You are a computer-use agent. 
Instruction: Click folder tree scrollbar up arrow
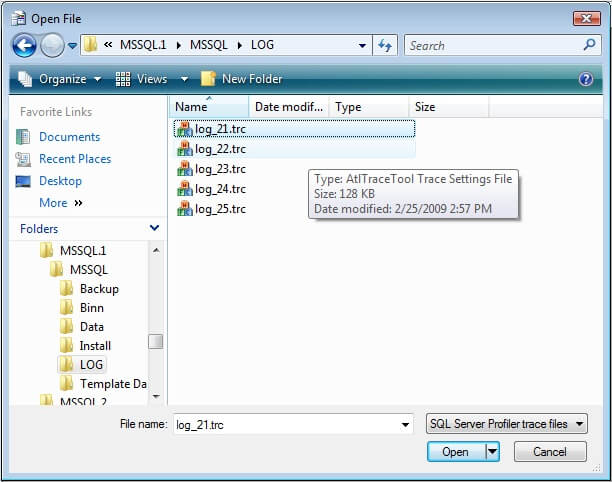[156, 250]
